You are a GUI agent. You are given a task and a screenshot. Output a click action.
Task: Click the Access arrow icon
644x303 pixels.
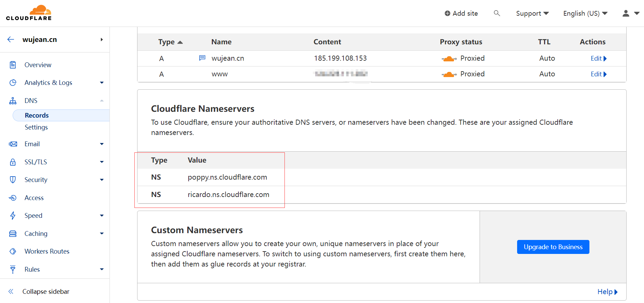[x=13, y=198]
